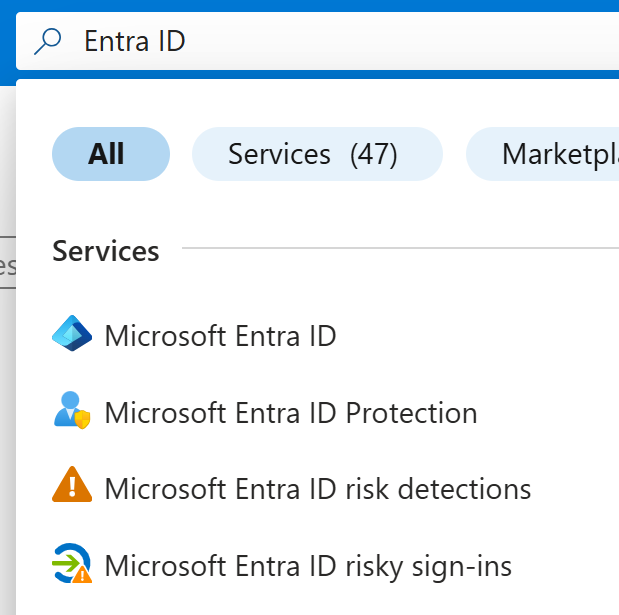Click the divider line beside Services heading
619x615 pixels.
(x=400, y=248)
